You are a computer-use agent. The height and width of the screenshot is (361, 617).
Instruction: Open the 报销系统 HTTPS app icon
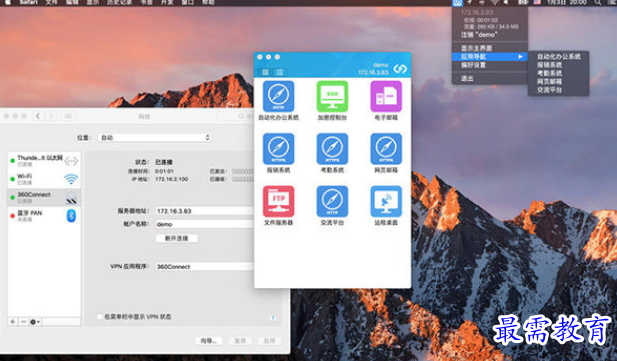click(x=279, y=149)
